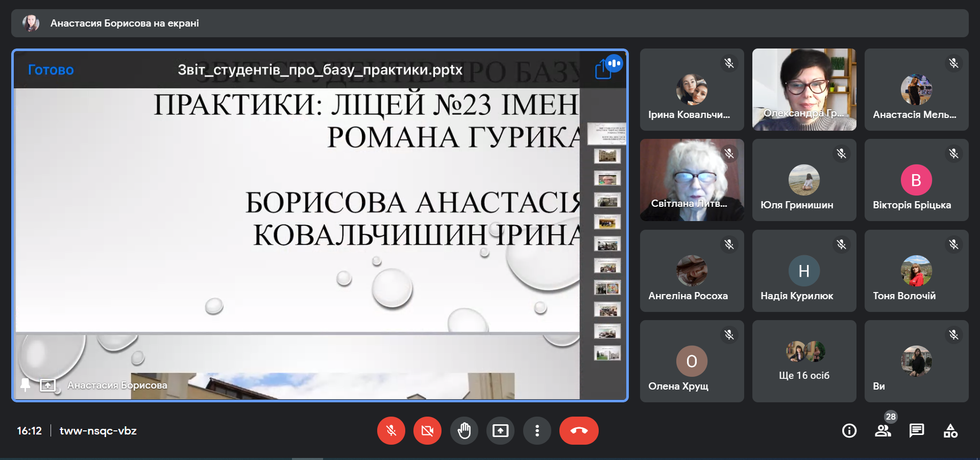The width and height of the screenshot is (980, 460).
Task: Leave the call with red hang-up button
Action: click(x=579, y=431)
